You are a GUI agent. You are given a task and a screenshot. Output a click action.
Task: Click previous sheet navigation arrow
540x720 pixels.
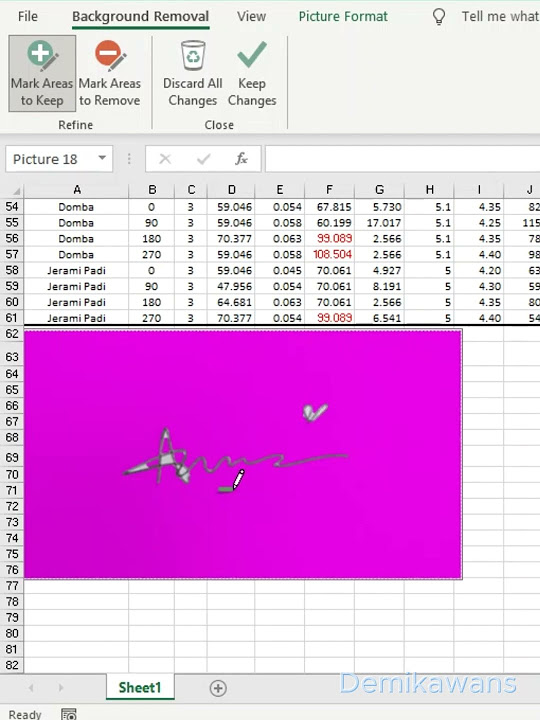31,688
